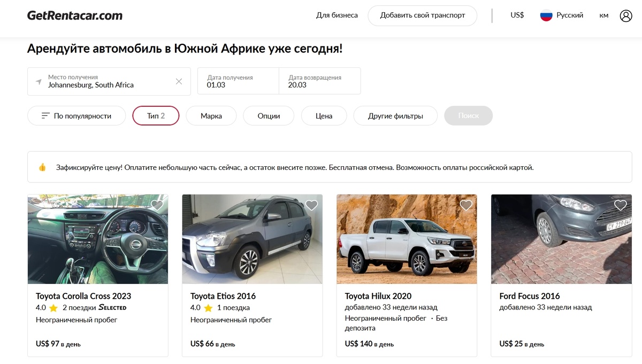Screen dimensions: 642x364
Task: Open the white Toyota Hilux photo
Action: coord(407,239)
